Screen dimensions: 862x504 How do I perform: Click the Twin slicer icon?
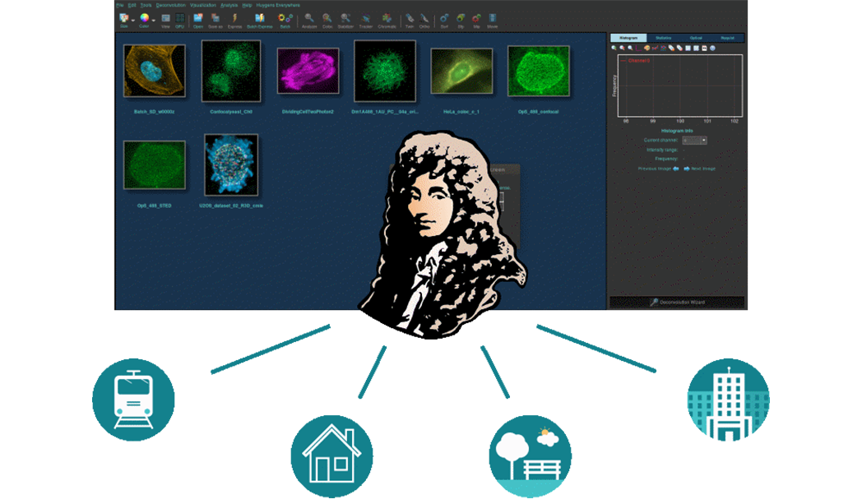[x=410, y=19]
